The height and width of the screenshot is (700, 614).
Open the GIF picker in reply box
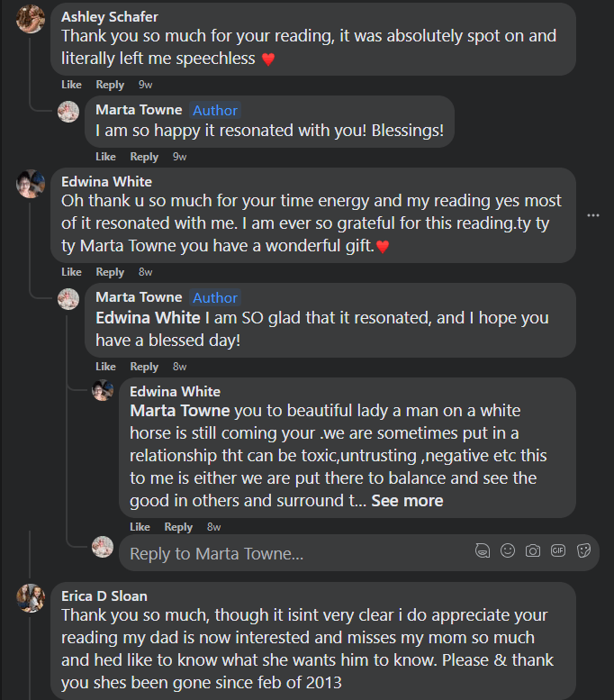click(x=558, y=550)
